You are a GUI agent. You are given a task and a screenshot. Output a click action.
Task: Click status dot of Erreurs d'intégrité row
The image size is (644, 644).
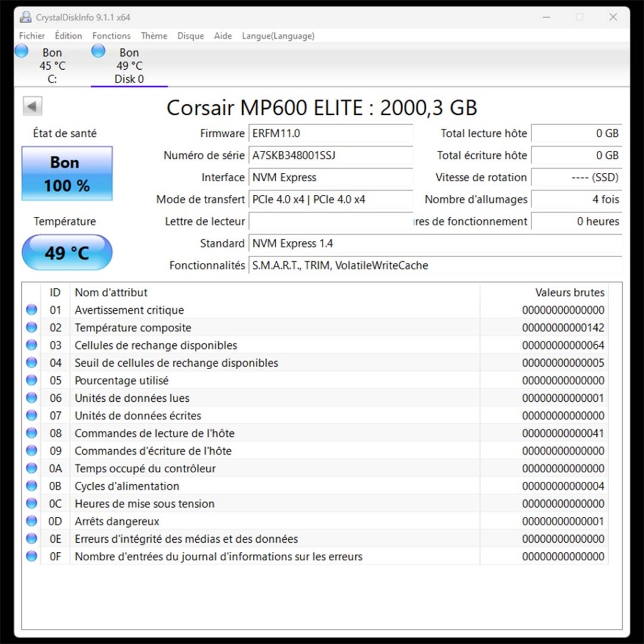point(31,538)
